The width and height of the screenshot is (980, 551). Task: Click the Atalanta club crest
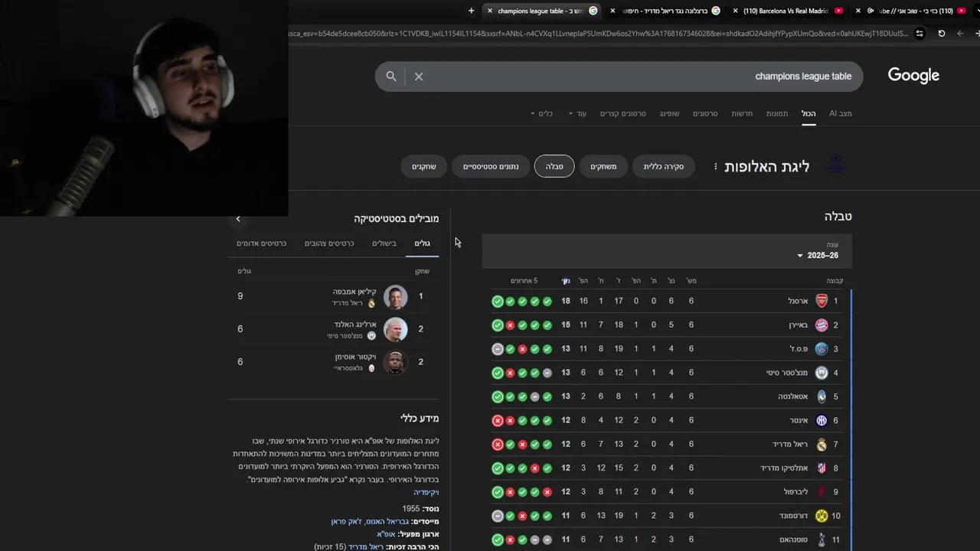tap(822, 396)
